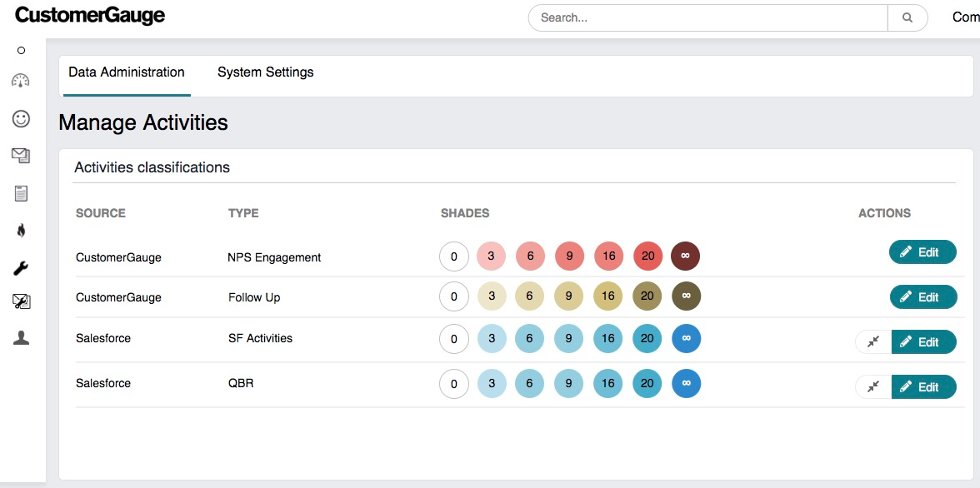Select Follow Up shade 6 circle
980x488 pixels.
click(530, 296)
